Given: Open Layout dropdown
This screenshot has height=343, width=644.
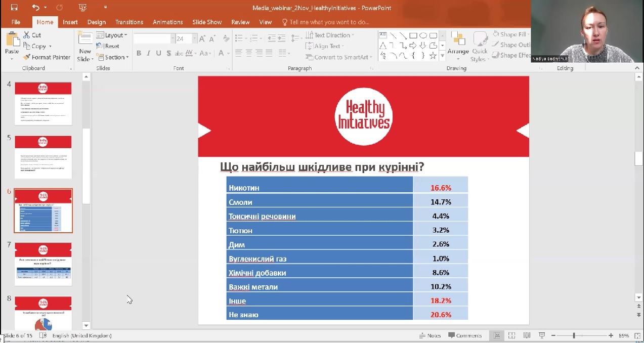Looking at the screenshot, I should [111, 35].
